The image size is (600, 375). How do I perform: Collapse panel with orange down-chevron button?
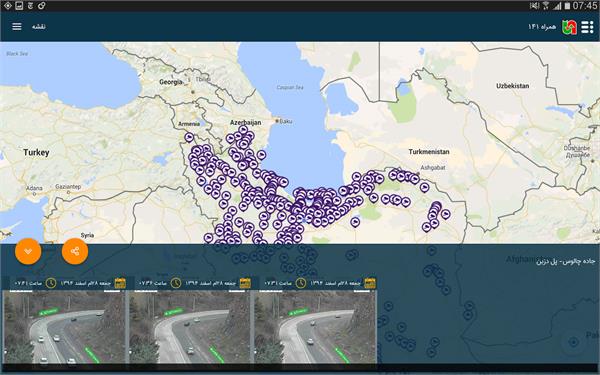pos(28,251)
